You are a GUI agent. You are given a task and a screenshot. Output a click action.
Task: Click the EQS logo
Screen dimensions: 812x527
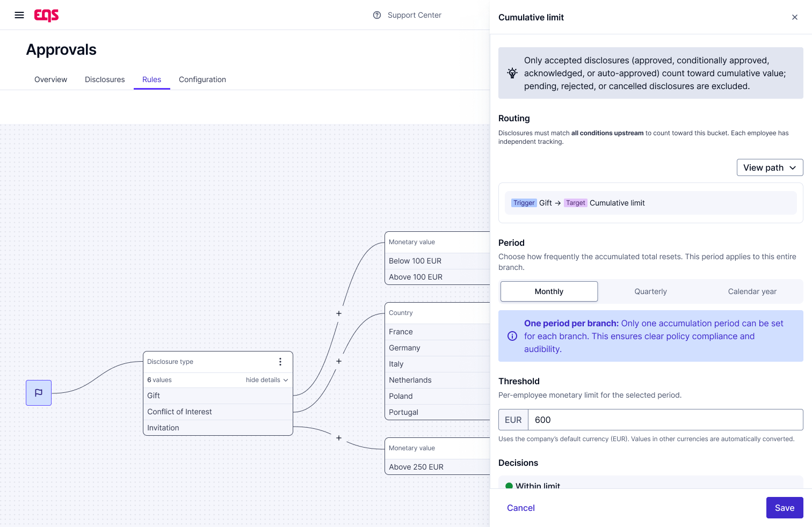coord(46,15)
